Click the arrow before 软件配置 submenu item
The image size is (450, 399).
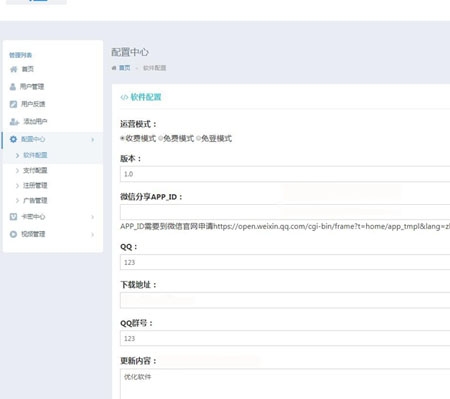(x=17, y=155)
